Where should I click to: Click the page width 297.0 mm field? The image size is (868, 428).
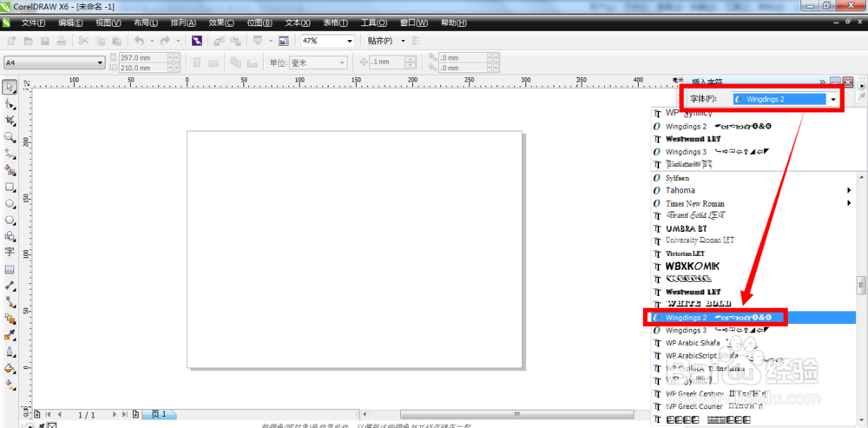tap(143, 57)
